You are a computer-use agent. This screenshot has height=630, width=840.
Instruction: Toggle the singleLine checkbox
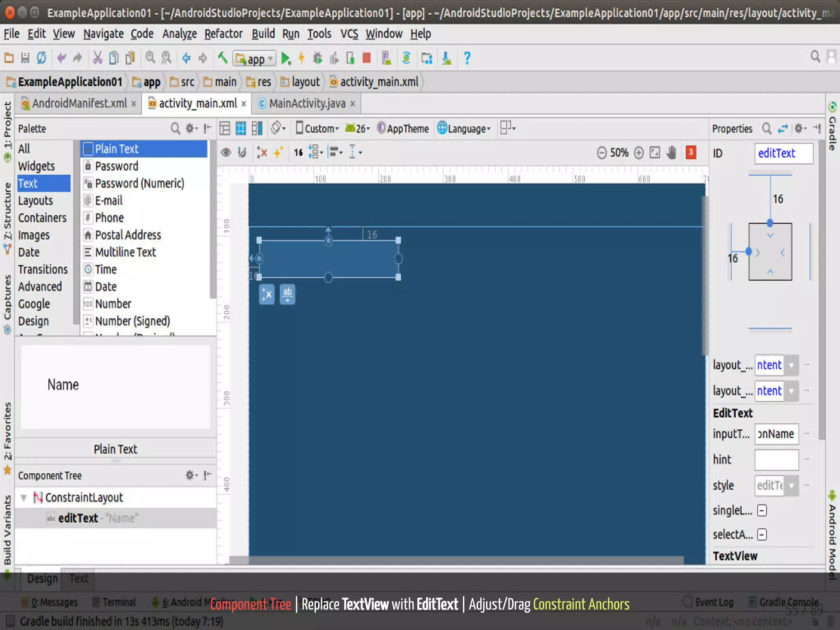tap(762, 511)
